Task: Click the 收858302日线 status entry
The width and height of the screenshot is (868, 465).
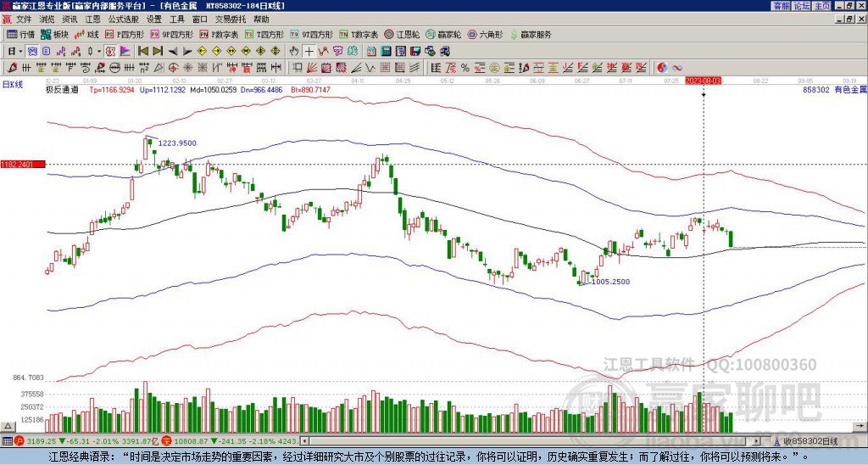Action: click(x=810, y=441)
